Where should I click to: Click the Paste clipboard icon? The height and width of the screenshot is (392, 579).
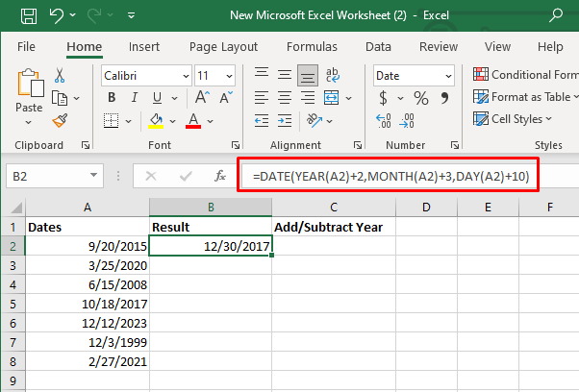click(30, 84)
